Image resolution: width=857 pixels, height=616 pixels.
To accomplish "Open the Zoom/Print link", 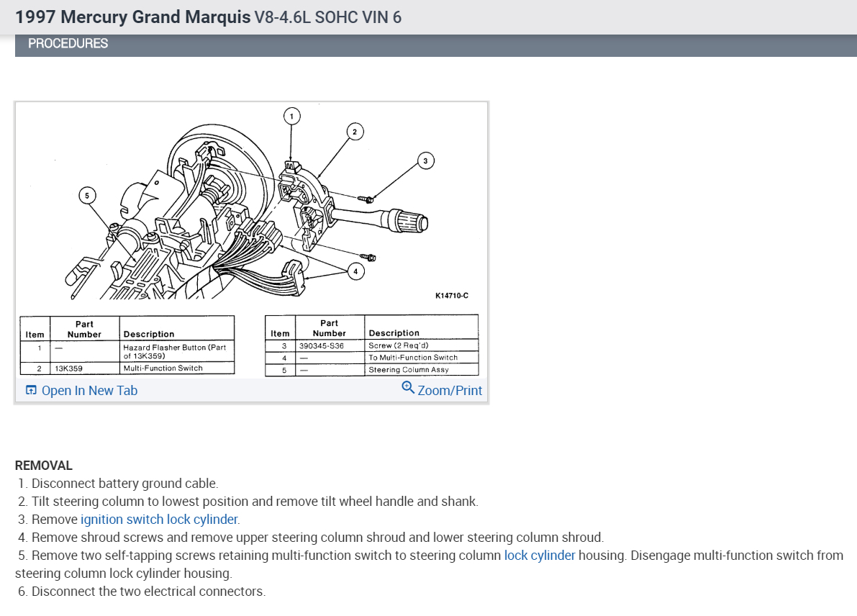I will (449, 390).
